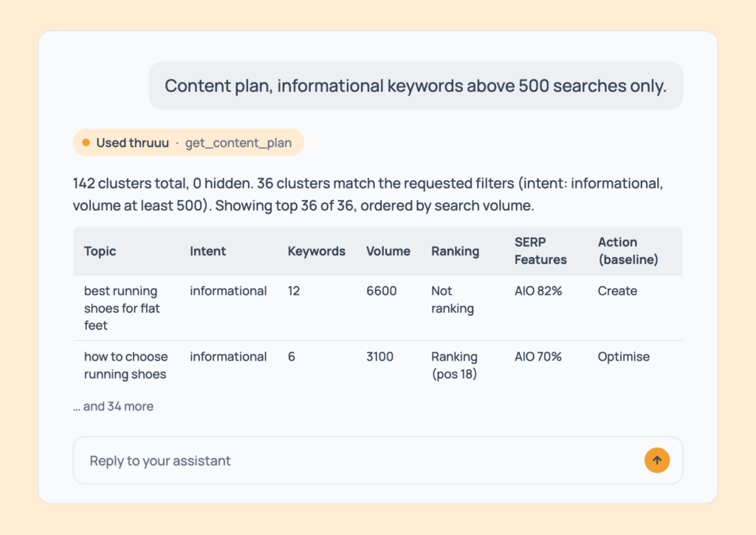756x535 pixels.
Task: Click the Intent column header
Action: 207,251
